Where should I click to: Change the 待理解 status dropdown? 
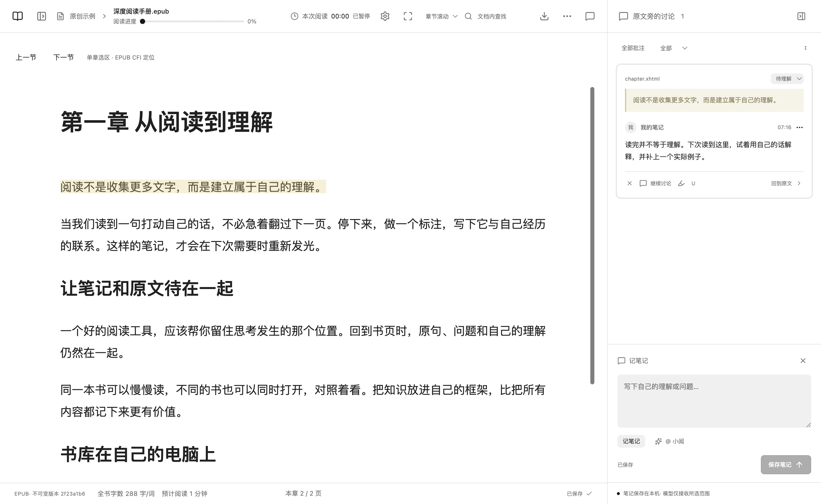point(787,79)
